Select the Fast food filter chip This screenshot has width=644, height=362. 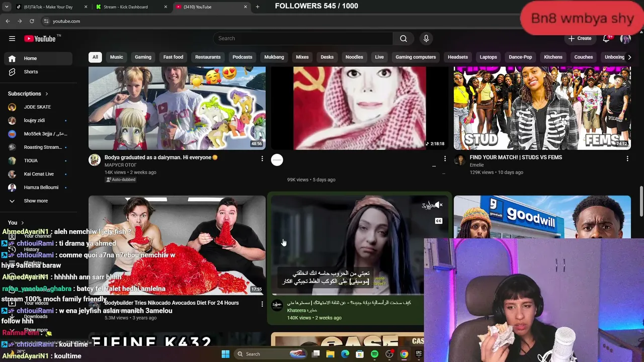tap(173, 57)
